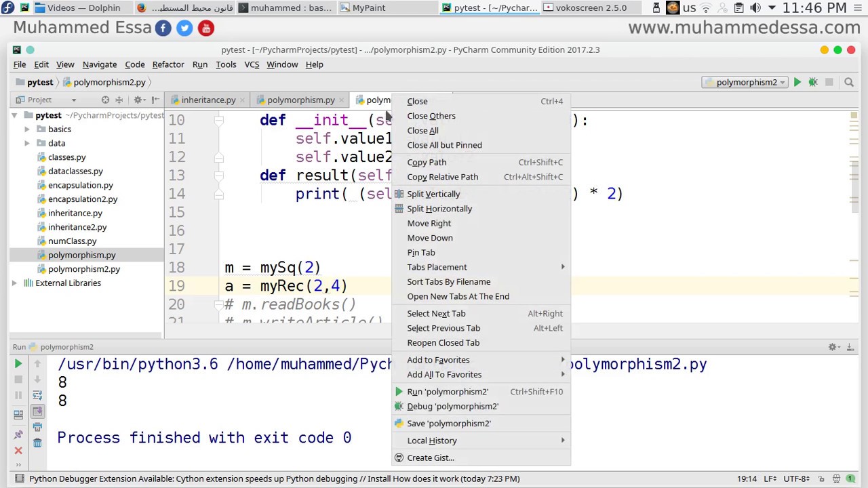Screen dimensions: 868x488
Task: Open the Add to Favorites submenu
Action: [481, 360]
